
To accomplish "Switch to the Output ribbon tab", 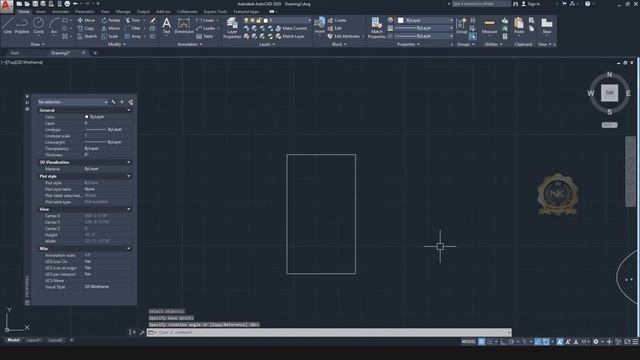I will (143, 11).
